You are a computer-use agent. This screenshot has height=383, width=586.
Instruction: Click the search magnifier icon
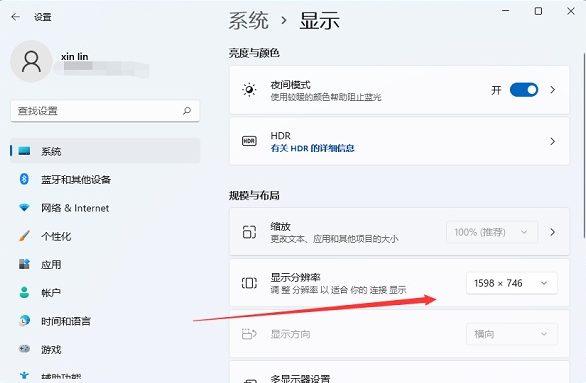coord(187,111)
